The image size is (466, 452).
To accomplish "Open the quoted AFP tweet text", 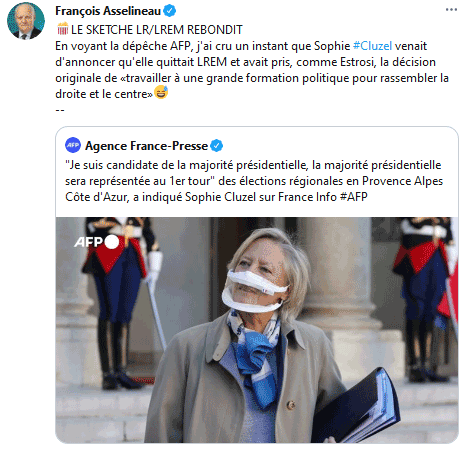I will click(254, 181).
